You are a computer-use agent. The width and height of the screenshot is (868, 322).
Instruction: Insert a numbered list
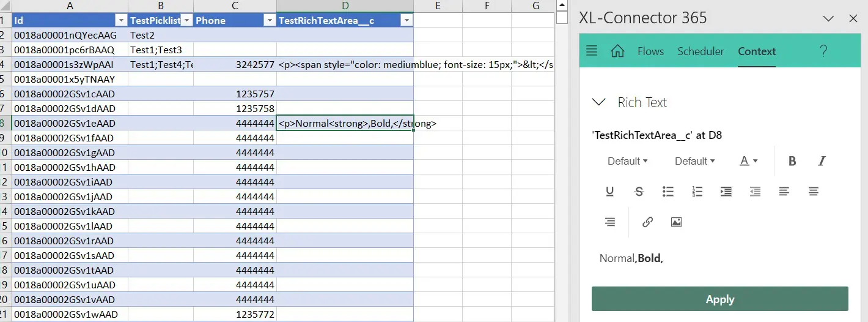(697, 192)
